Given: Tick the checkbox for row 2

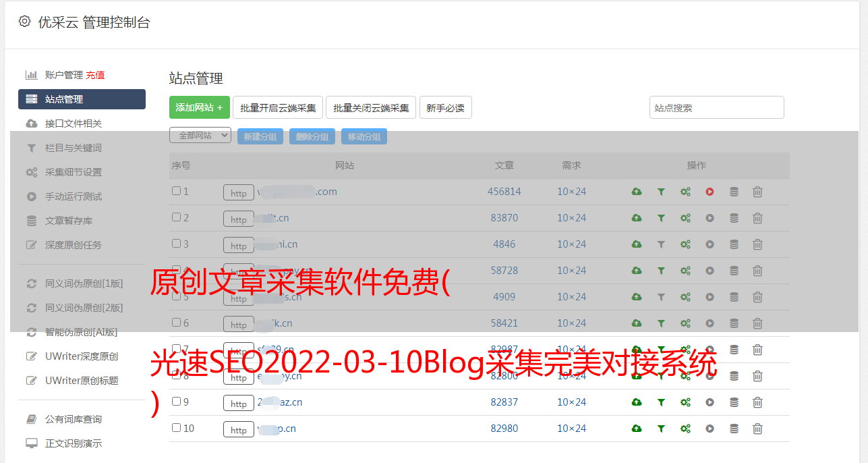Looking at the screenshot, I should [x=176, y=217].
